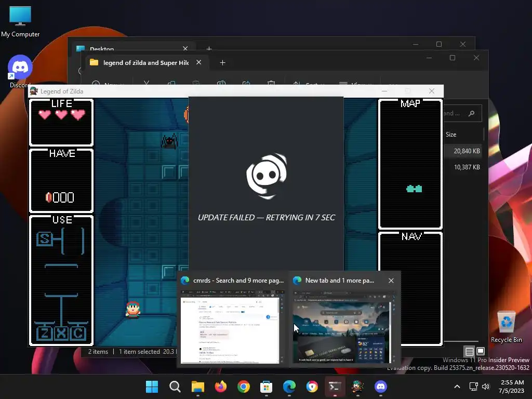
Task: Click the red-capped hero character in game
Action: pos(132,310)
